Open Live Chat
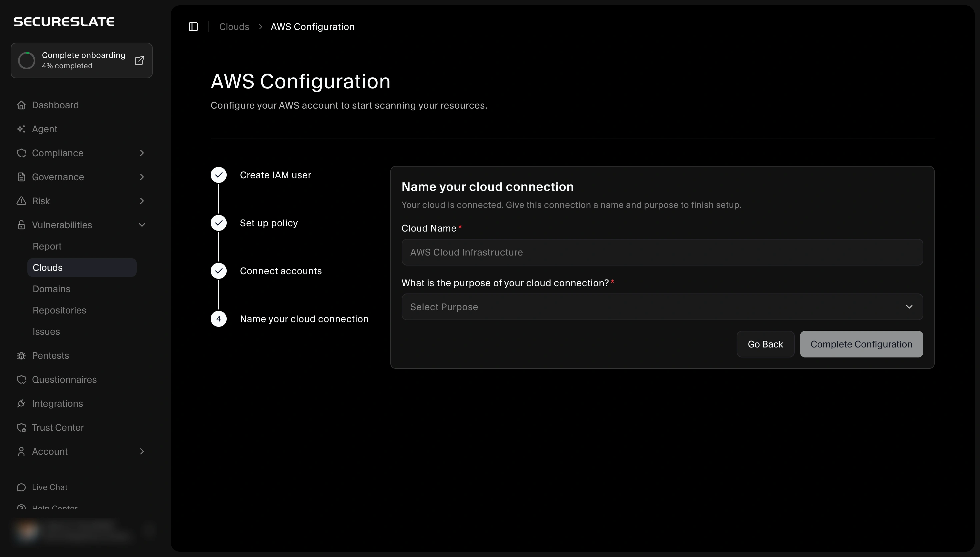Screen dimensions: 980x557 (50, 487)
